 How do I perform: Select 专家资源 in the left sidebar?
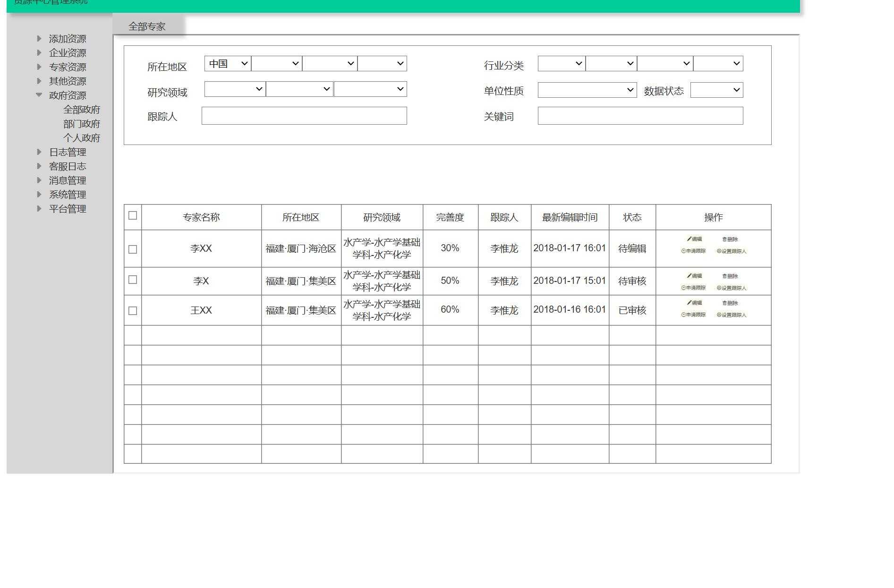coord(67,67)
